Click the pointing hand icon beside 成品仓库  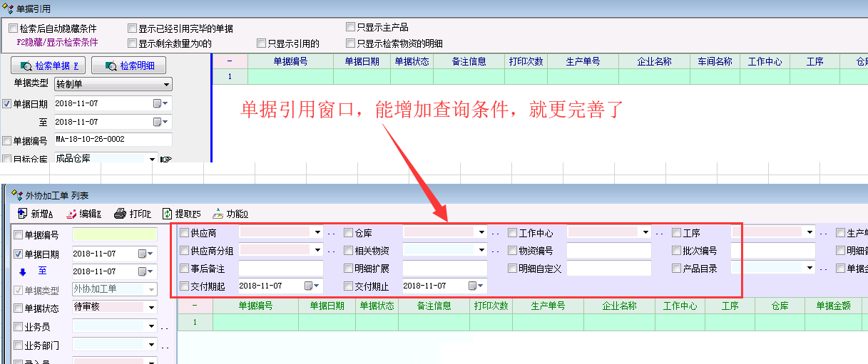click(166, 159)
